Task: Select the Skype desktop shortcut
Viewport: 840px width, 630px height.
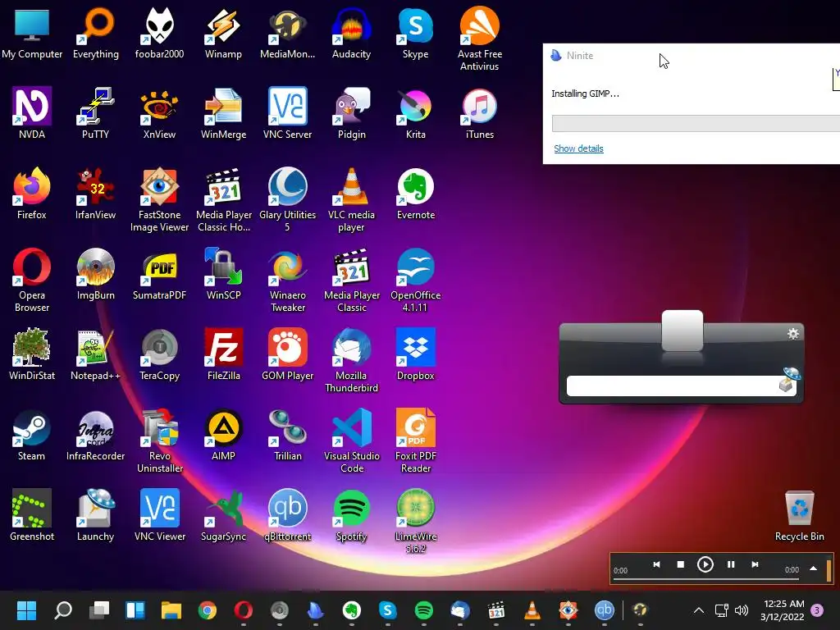Action: 415,34
